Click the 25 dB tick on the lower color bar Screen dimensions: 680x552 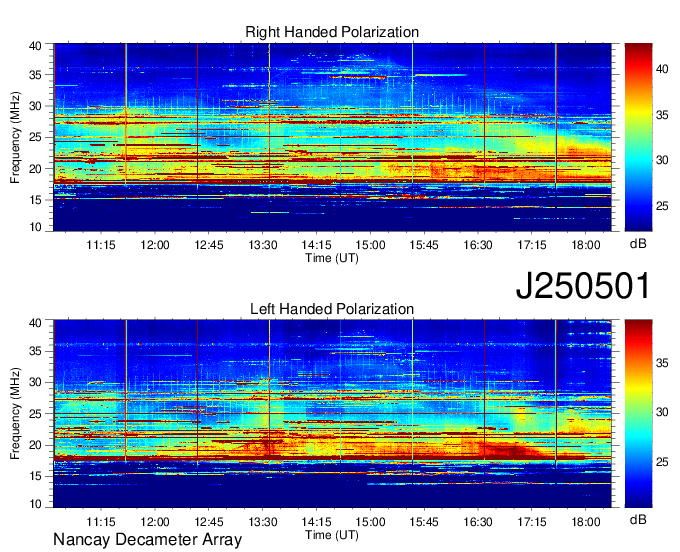point(662,462)
